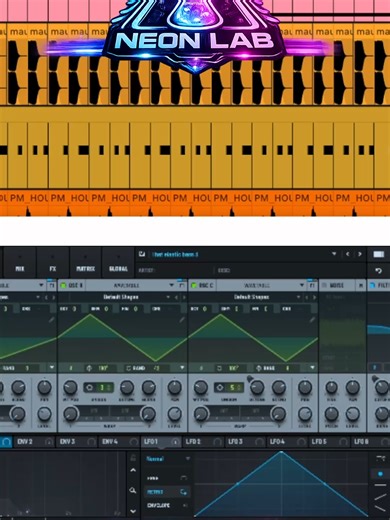The width and height of the screenshot is (390, 520).
Task: Select previous wavetable arrow in OSC C
Action: tap(307, 297)
